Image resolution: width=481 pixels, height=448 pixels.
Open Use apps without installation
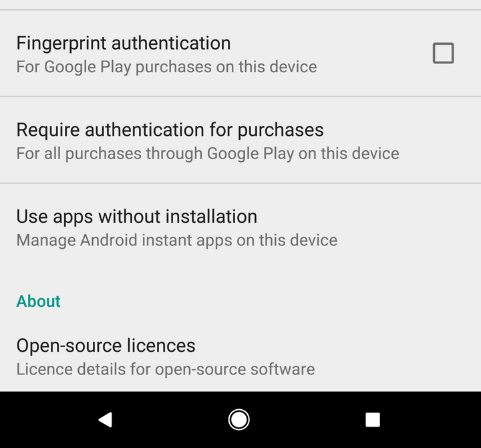tap(240, 227)
